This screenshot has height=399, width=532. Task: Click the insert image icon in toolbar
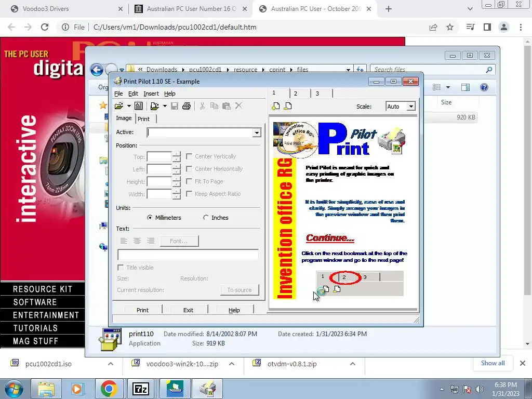pyautogui.click(x=154, y=106)
